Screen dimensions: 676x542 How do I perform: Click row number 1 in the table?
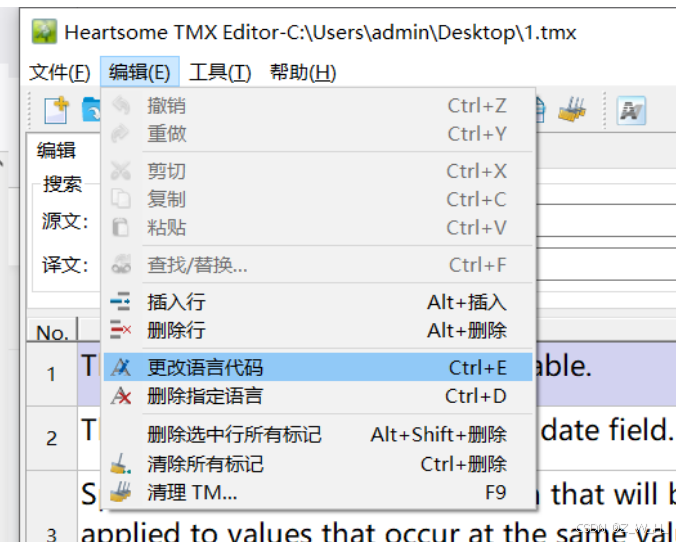(x=51, y=374)
